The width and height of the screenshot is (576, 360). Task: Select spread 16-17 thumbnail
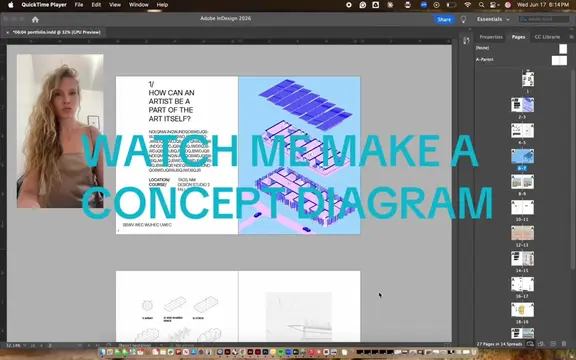pyautogui.click(x=522, y=284)
